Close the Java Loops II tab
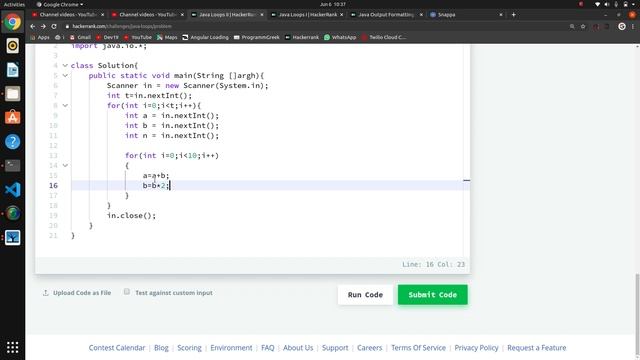The image size is (640, 360). pos(262,15)
